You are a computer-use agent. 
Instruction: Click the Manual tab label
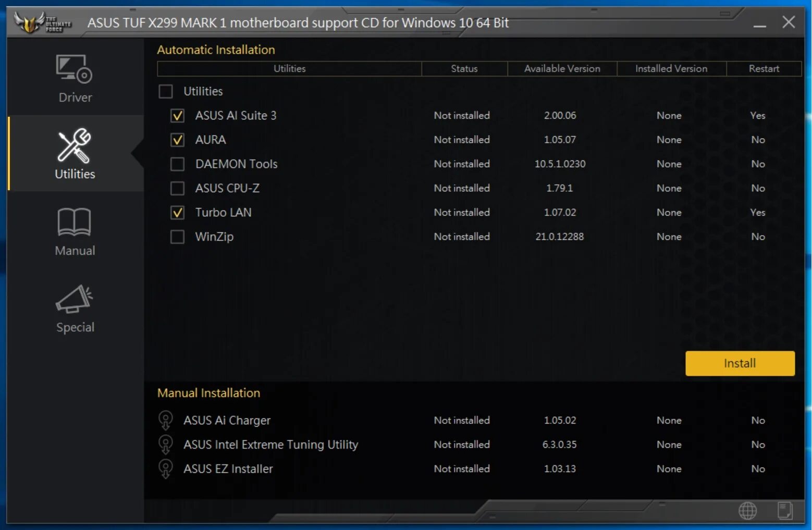(75, 251)
